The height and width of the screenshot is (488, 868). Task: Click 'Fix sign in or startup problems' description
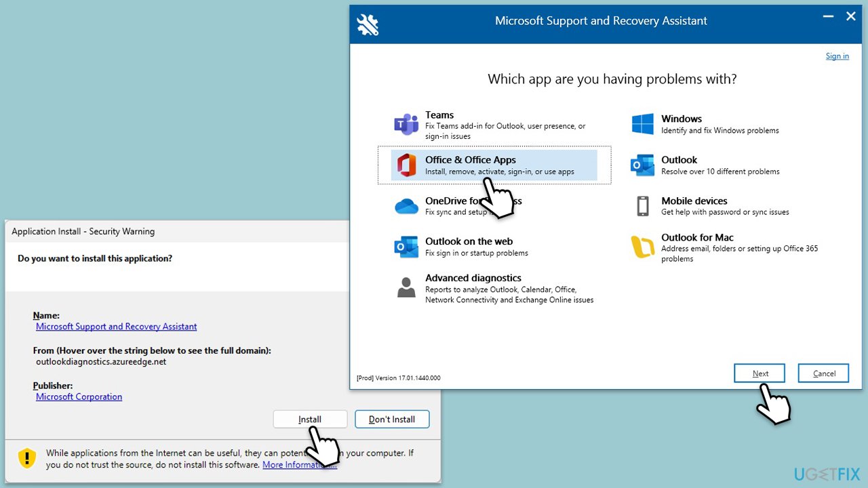477,253
